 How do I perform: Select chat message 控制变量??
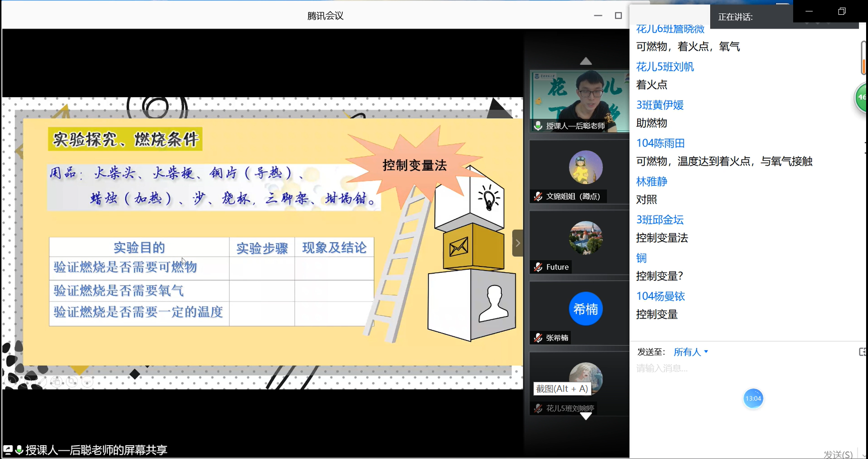[659, 276]
